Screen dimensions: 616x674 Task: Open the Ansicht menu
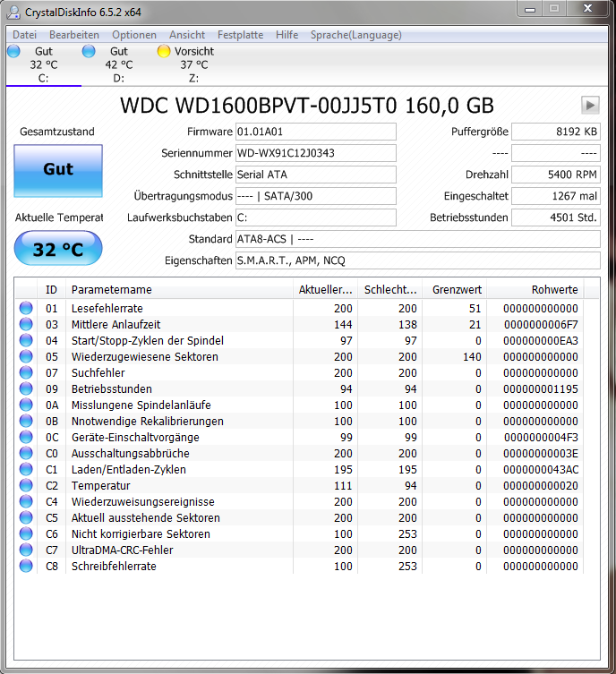click(x=187, y=35)
